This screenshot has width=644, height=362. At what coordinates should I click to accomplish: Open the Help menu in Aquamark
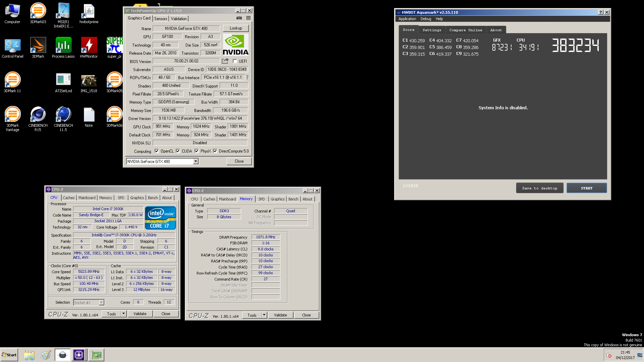click(439, 19)
